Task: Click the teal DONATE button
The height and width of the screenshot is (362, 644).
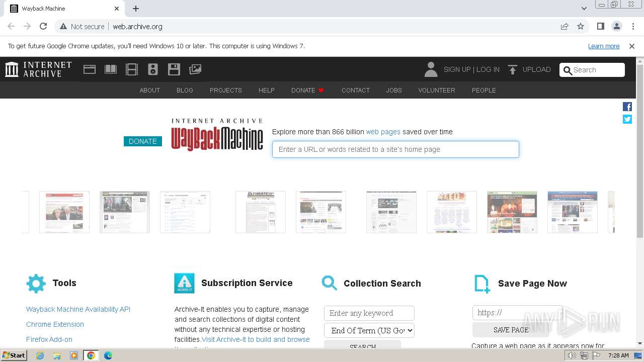Action: tap(143, 141)
